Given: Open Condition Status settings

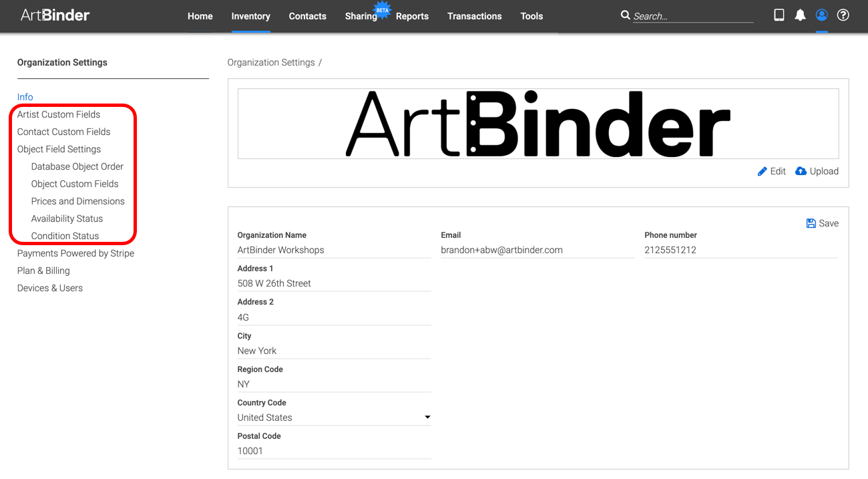Looking at the screenshot, I should point(65,236).
